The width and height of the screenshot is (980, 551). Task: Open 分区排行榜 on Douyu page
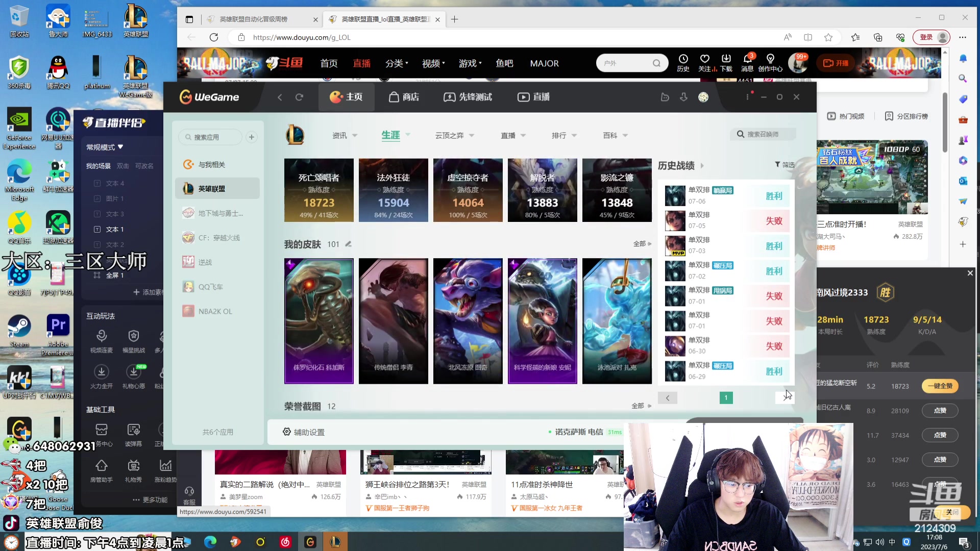pyautogui.click(x=906, y=116)
